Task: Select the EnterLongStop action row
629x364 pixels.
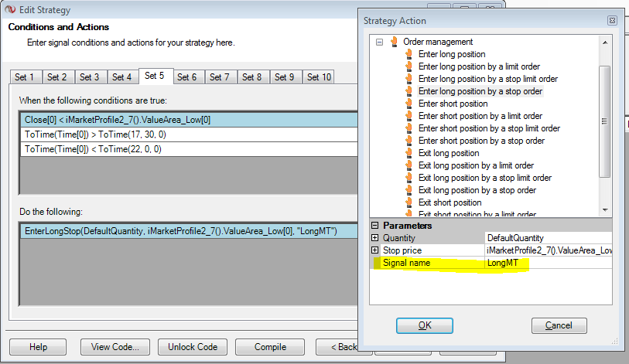Action: pos(189,231)
